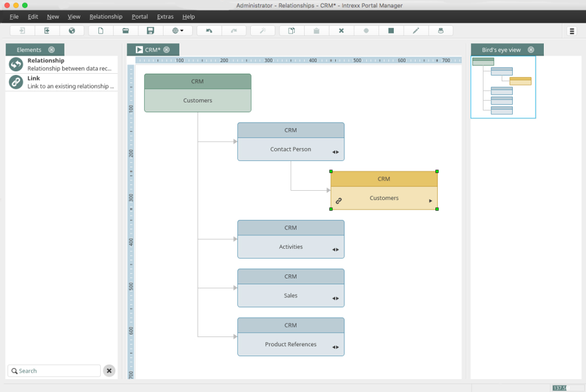
Task: Click the open folder toolbar icon
Action: tap(126, 30)
